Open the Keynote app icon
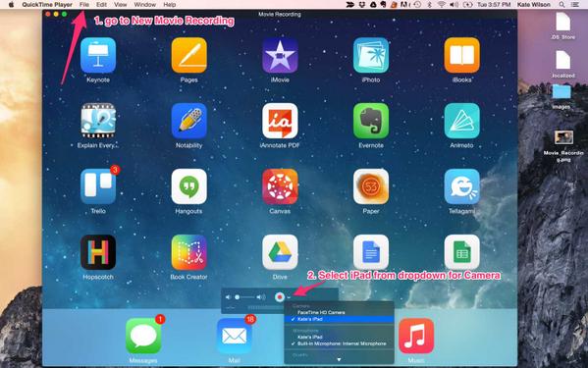Screen dimensions: 588x368 [98, 55]
